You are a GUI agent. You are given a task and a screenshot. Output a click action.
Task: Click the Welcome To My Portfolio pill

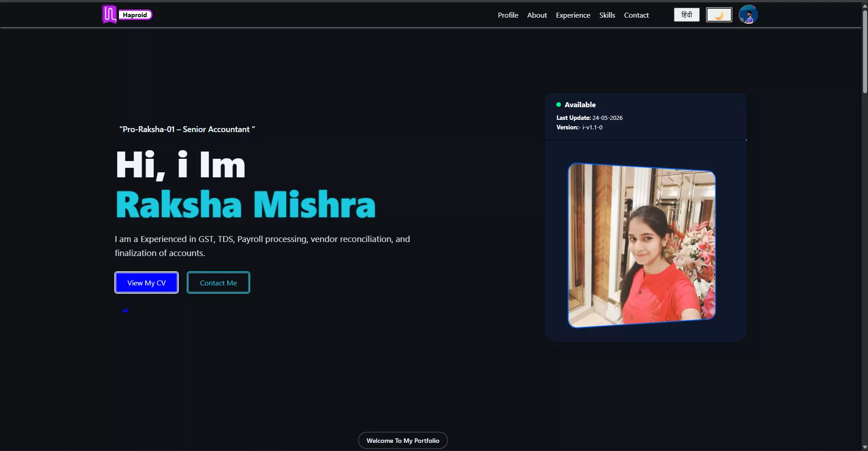click(403, 441)
